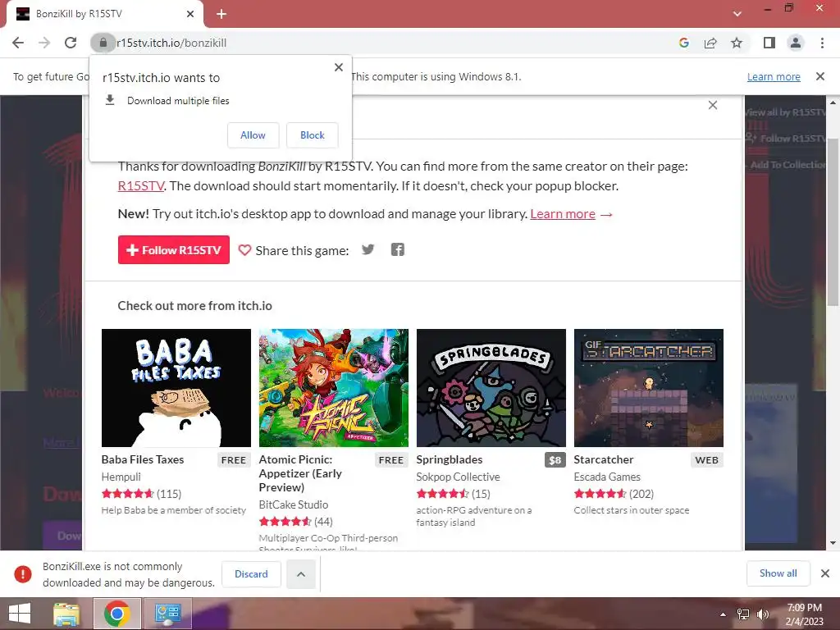Visit the Hempuli author page
Screen dimensions: 840x630
coord(121,477)
